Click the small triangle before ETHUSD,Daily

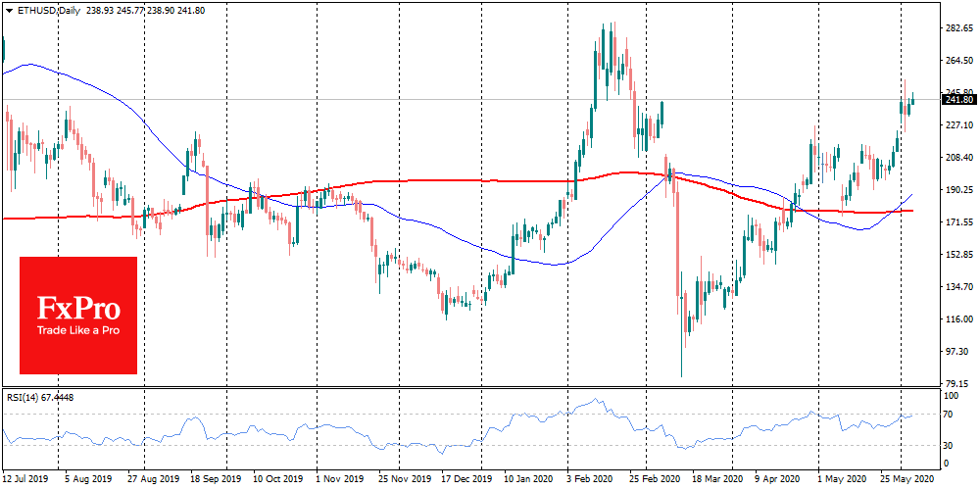pos(8,11)
